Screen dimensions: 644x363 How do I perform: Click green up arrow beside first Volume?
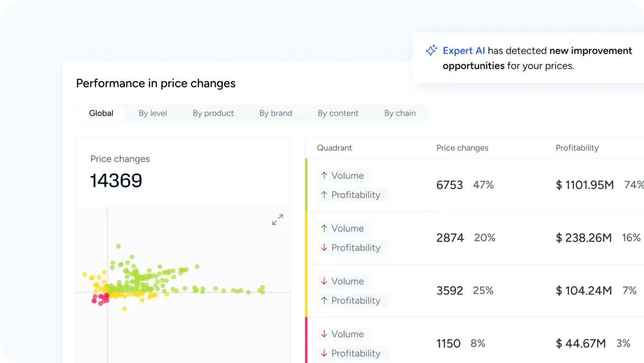click(x=324, y=175)
